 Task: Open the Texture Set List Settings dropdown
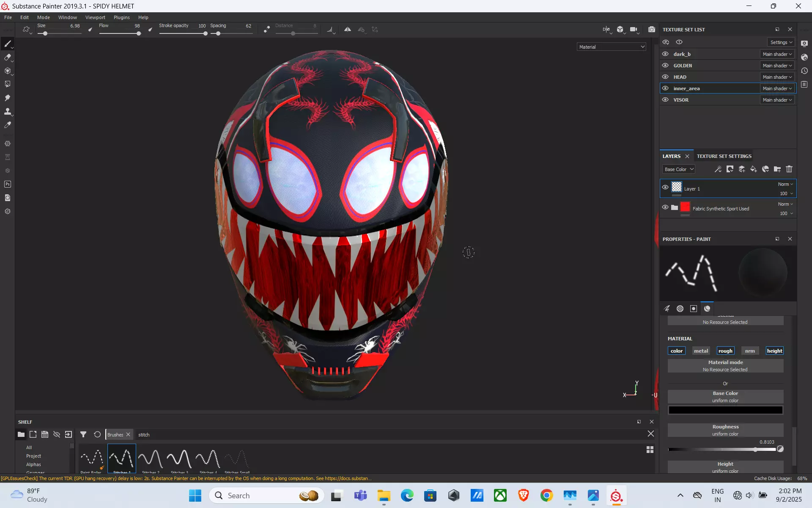coord(781,42)
